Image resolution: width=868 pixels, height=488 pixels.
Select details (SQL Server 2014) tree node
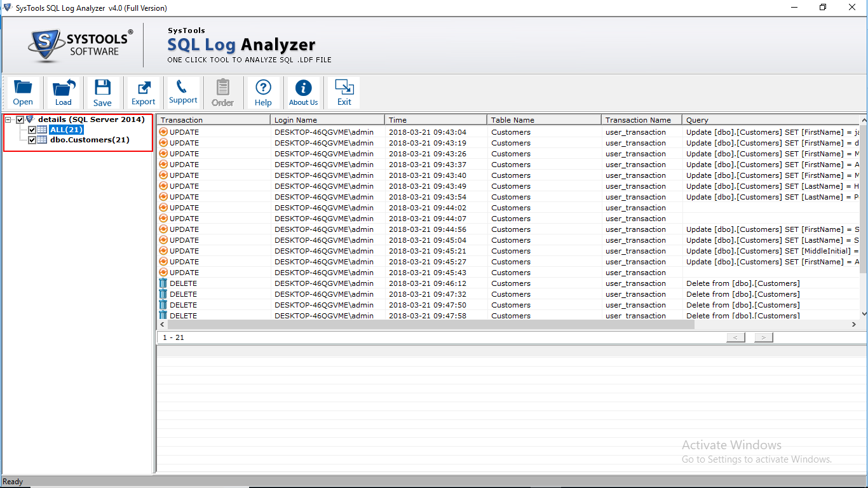[x=92, y=119]
